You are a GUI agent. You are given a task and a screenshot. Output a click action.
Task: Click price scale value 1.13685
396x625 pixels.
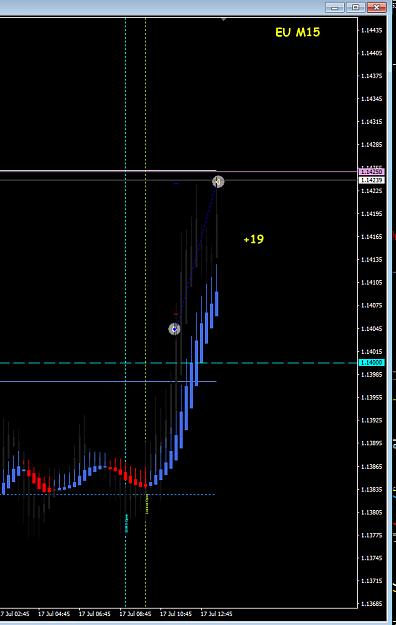click(x=371, y=604)
